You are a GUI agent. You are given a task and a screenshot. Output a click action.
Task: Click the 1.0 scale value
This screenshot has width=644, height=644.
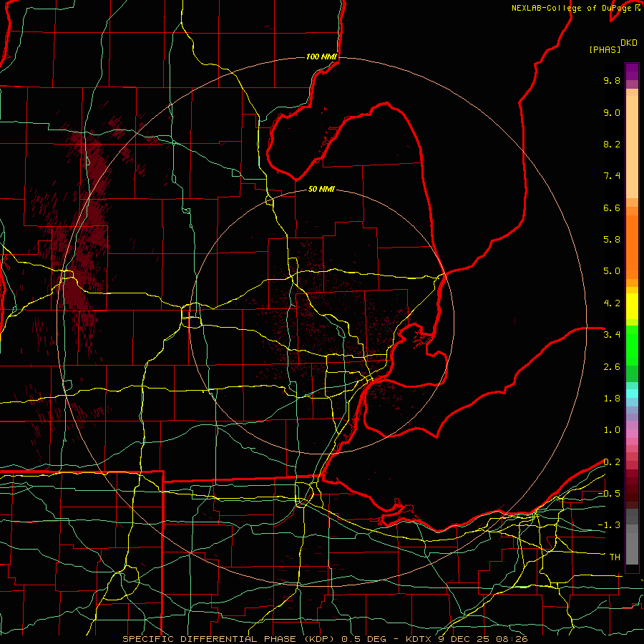tap(612, 430)
